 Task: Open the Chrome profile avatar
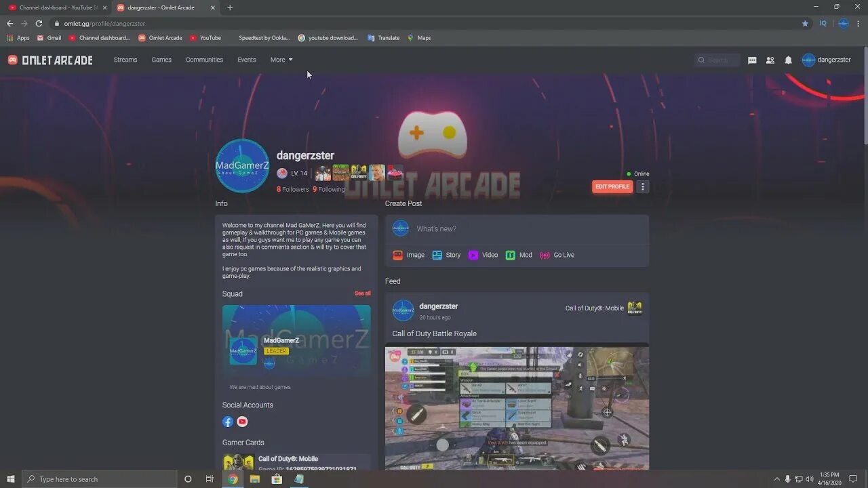point(844,23)
